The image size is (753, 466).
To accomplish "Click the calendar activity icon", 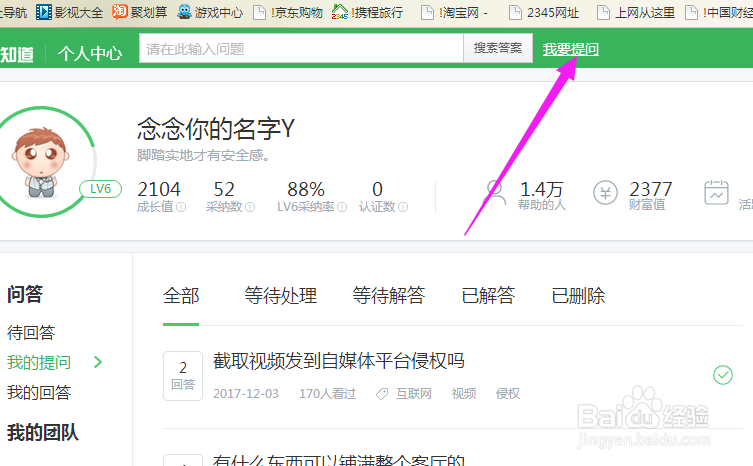I will point(716,192).
